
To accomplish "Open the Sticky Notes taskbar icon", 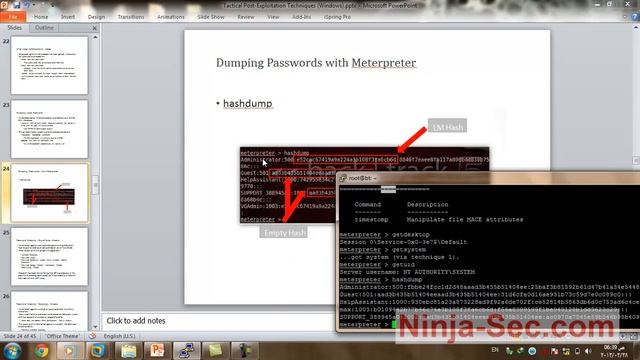I will point(215,351).
